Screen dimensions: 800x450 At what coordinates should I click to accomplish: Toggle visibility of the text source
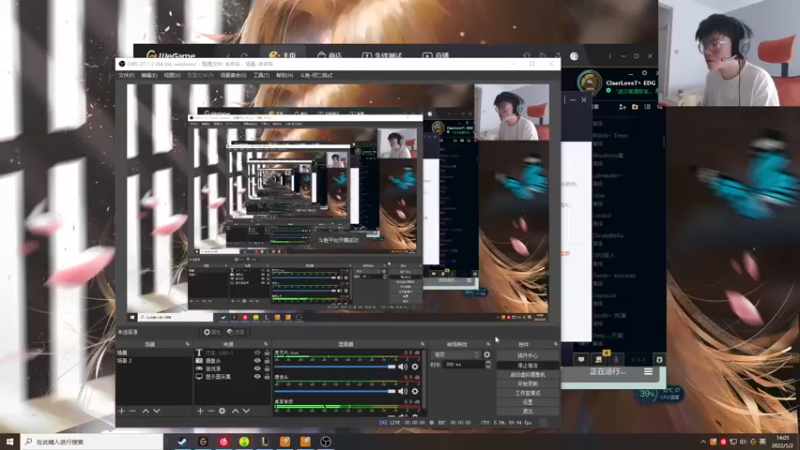(257, 353)
